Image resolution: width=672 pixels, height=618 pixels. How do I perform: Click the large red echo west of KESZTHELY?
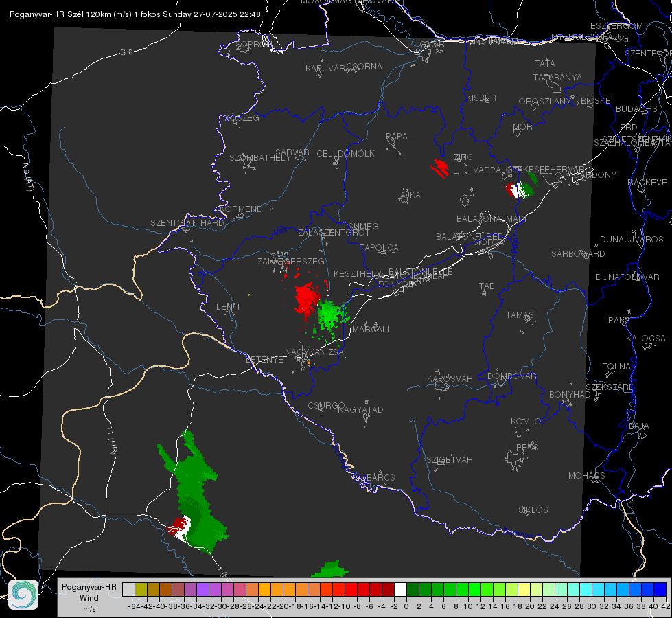pos(307,299)
